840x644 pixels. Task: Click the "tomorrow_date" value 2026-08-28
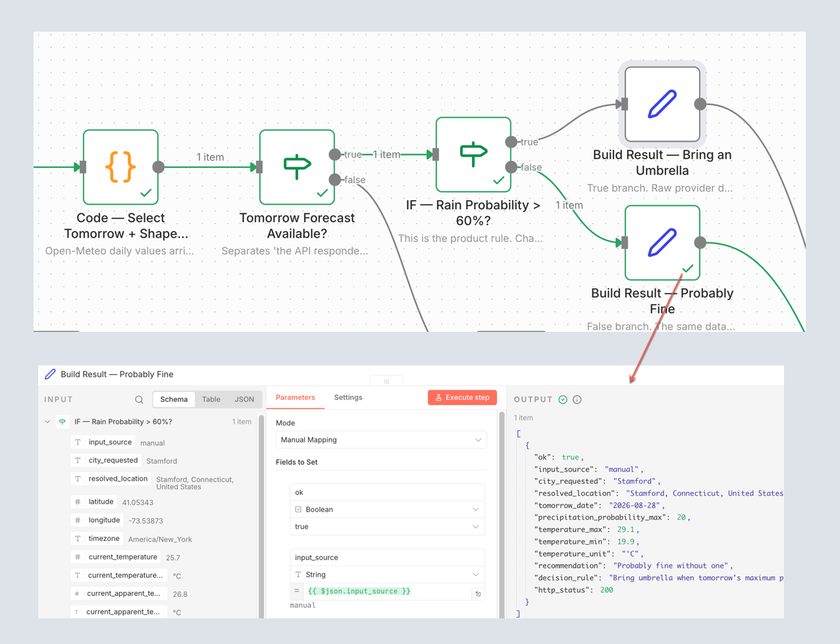pyautogui.click(x=635, y=506)
